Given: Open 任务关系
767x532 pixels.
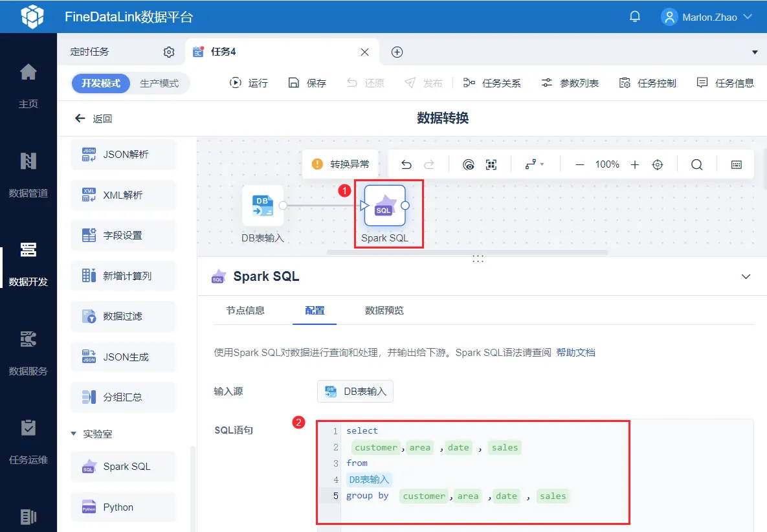Looking at the screenshot, I should point(492,83).
